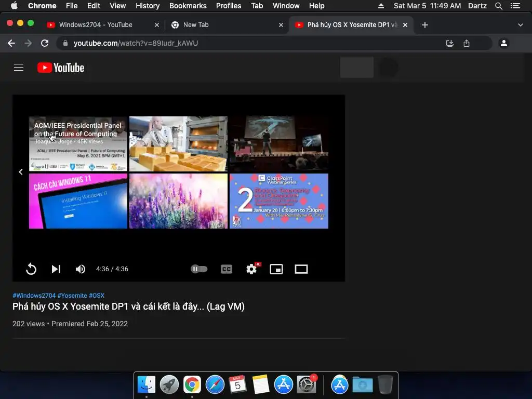Switch to theater mode icon

(x=301, y=269)
